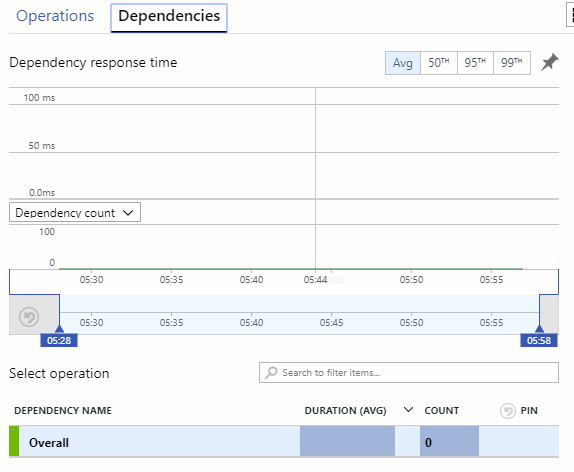This screenshot has height=472, width=574.
Task: Select the Avg aggregation toggle
Action: 403,63
